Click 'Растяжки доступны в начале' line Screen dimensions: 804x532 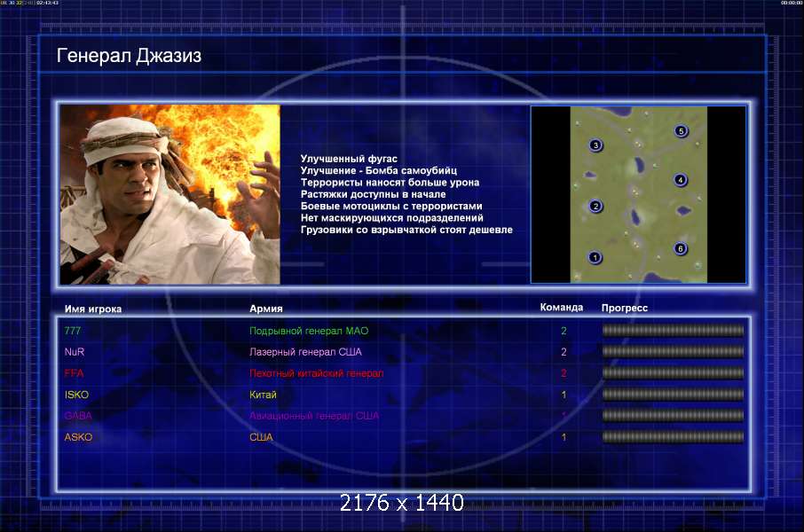point(373,194)
